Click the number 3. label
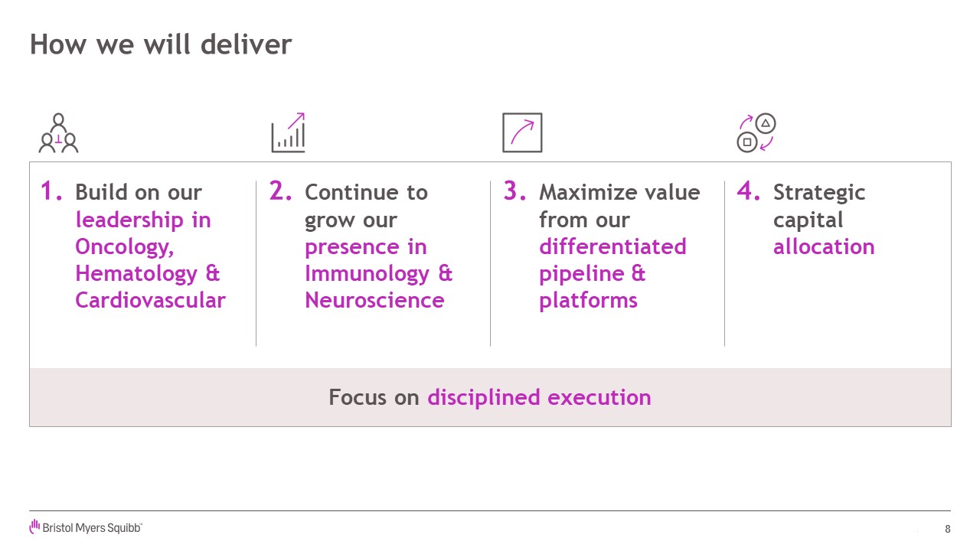This screenshot has height=551, width=980. point(515,191)
